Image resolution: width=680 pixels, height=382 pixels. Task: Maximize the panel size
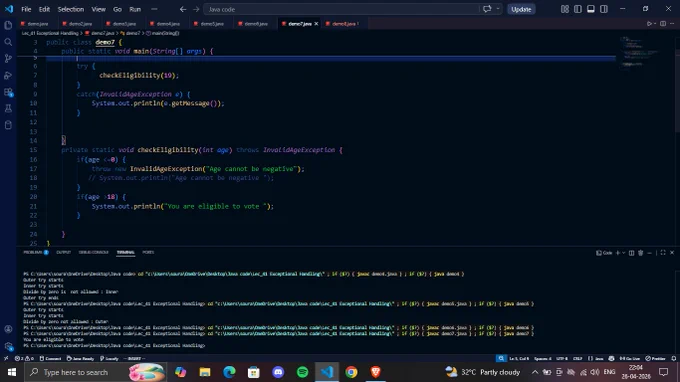663,253
